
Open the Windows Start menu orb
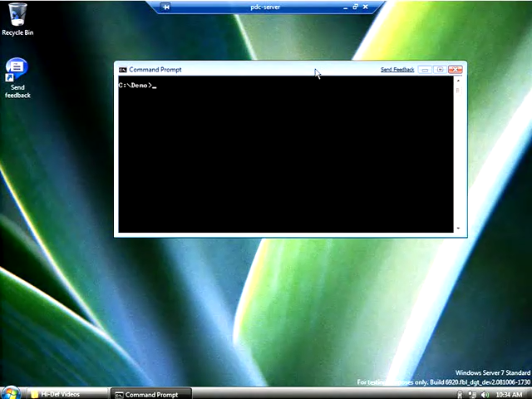point(11,393)
